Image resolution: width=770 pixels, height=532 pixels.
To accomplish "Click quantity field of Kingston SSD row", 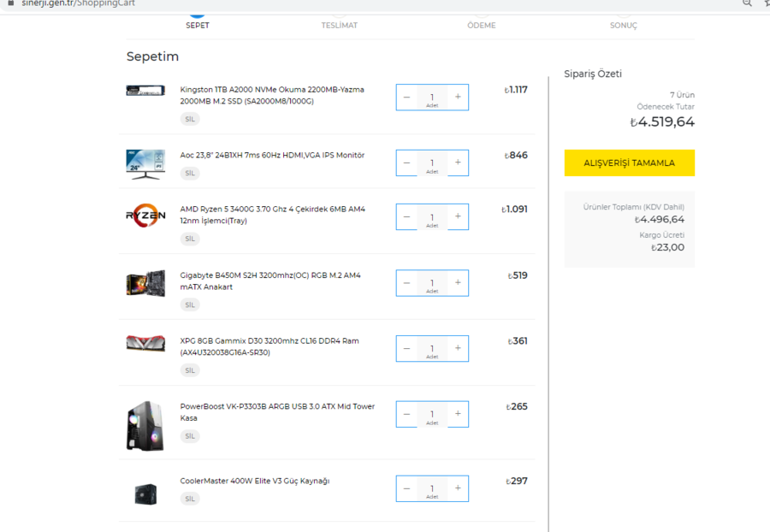I will pyautogui.click(x=432, y=98).
